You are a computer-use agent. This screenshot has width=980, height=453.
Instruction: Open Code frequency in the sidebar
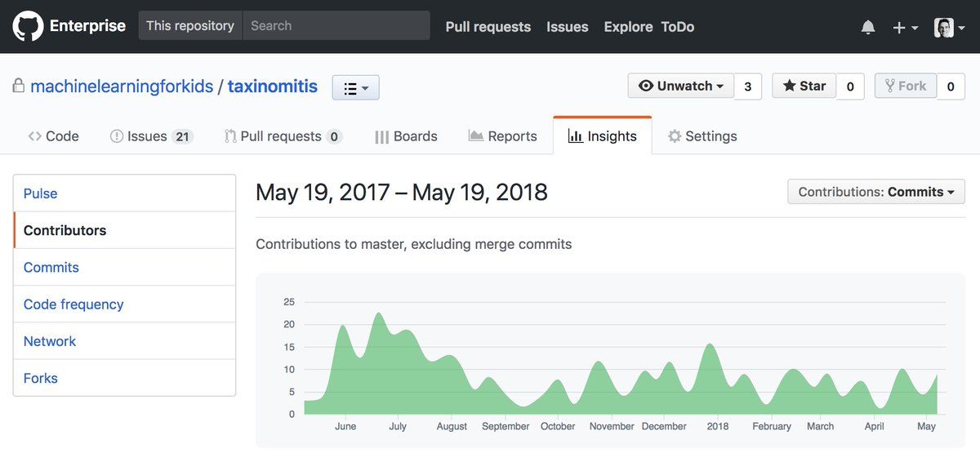(73, 304)
